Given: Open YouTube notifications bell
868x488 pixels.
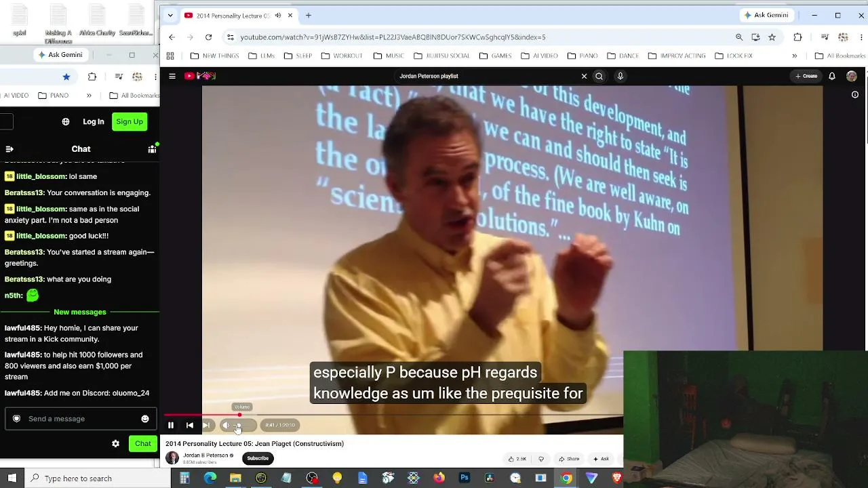Looking at the screenshot, I should [832, 77].
